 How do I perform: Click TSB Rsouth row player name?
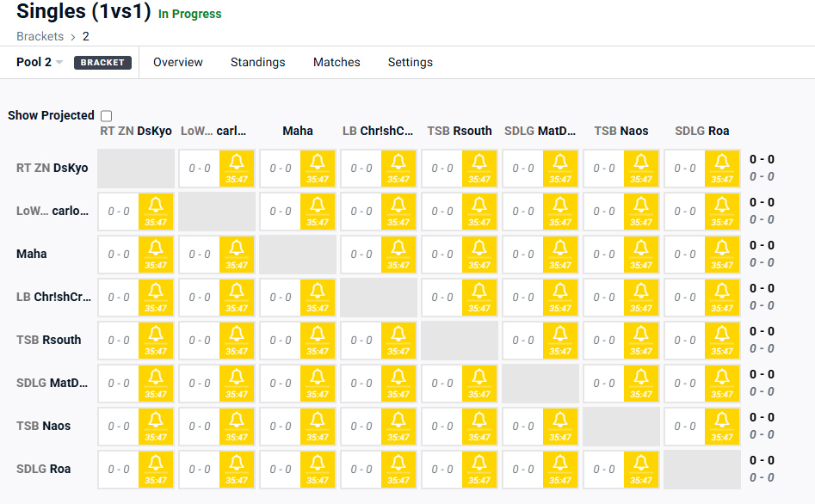pyautogui.click(x=48, y=340)
